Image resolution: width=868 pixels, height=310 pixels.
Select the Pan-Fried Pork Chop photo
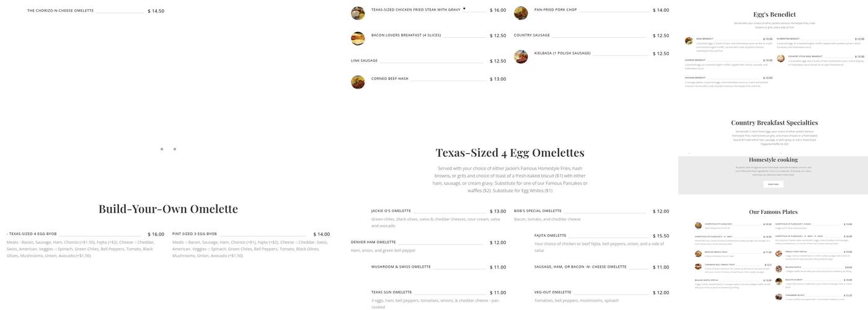tap(521, 13)
